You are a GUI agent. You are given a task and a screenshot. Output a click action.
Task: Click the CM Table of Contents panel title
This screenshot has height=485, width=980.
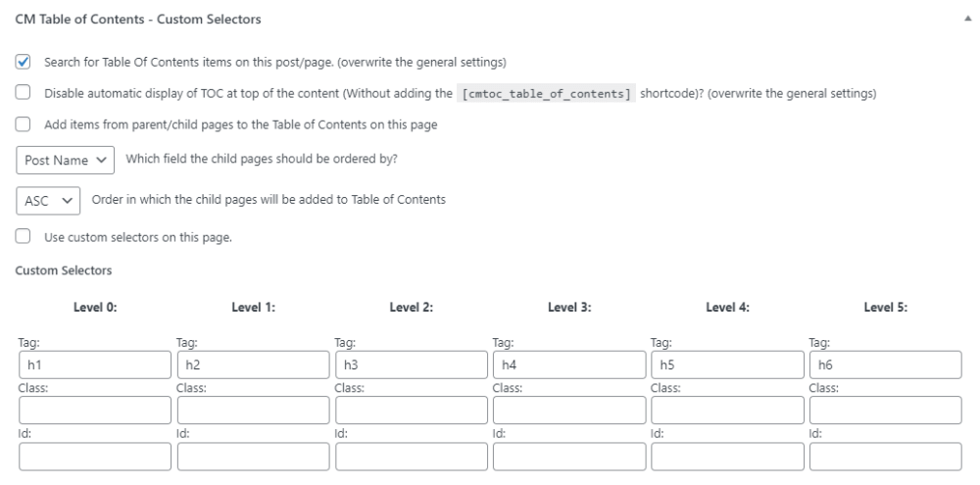pos(137,19)
